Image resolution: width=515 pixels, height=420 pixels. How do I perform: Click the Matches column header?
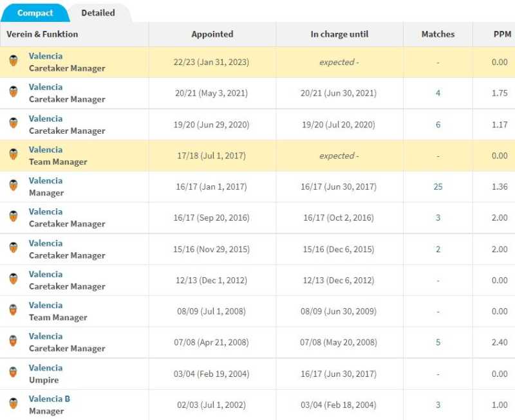(x=438, y=34)
